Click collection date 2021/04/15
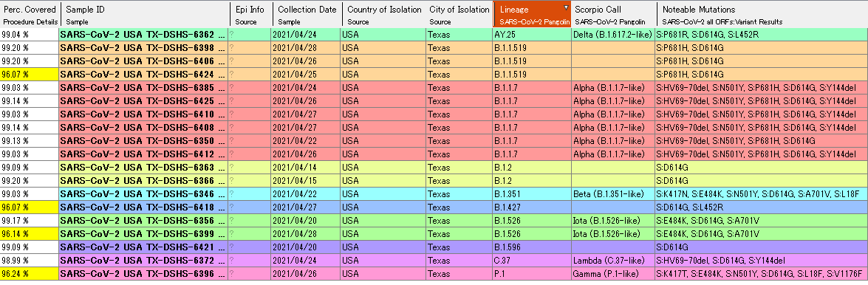This screenshot has height=285, width=868. click(306, 180)
